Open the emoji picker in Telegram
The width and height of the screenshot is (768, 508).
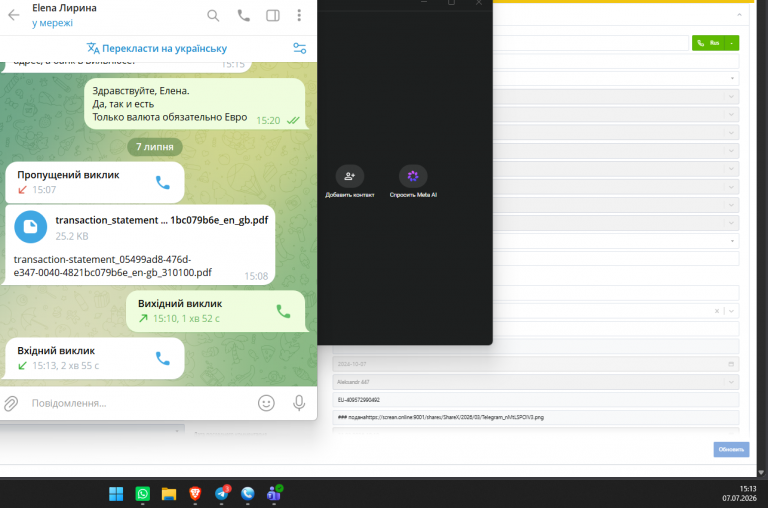266,403
